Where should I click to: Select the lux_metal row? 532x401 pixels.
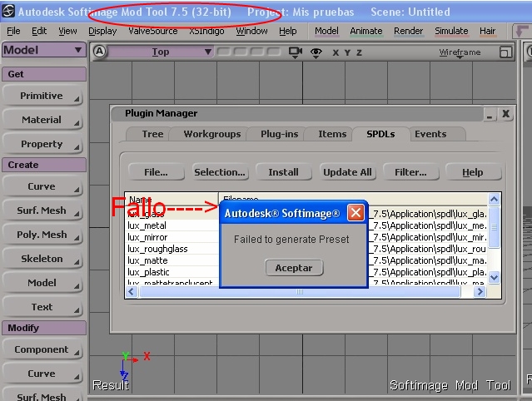coord(172,225)
